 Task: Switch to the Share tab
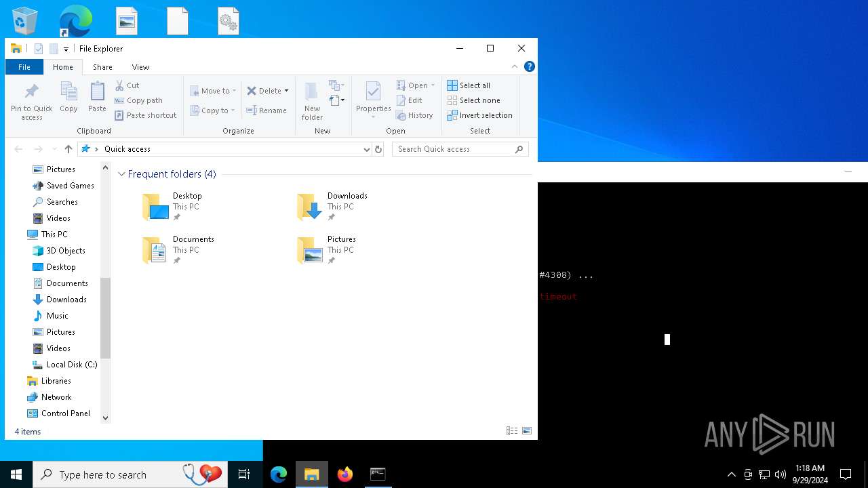tap(102, 67)
